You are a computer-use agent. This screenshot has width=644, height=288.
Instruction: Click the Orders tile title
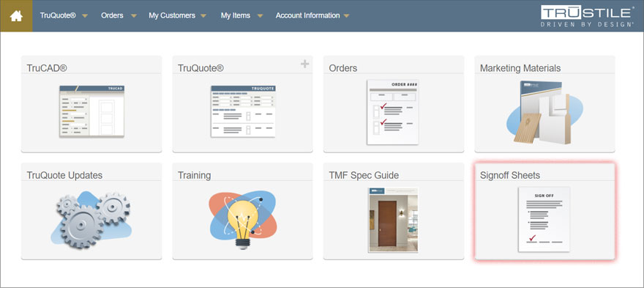point(343,68)
